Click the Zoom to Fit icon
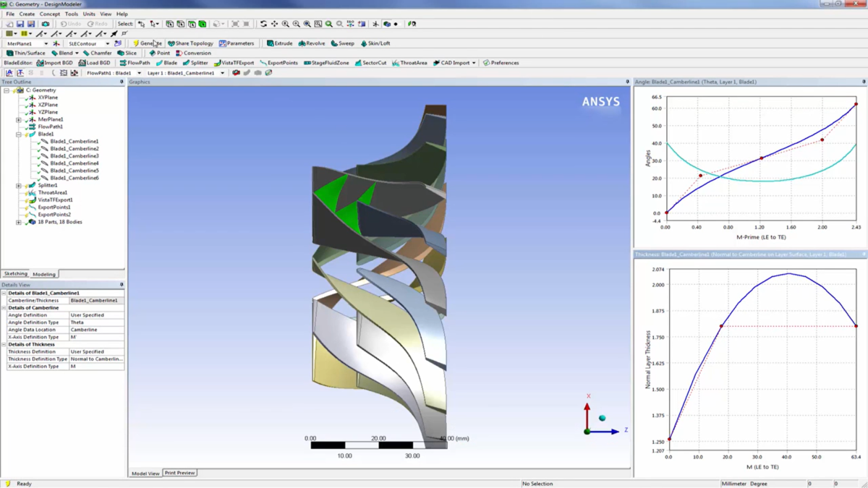The width and height of the screenshot is (868, 488). (x=328, y=24)
